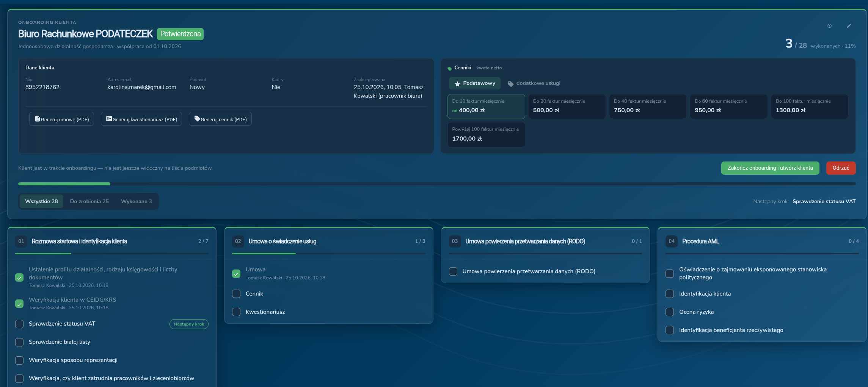Image resolution: width=868 pixels, height=387 pixels.
Task: Click Zakończ onboarding i utwórz klienta
Action: 770,168
